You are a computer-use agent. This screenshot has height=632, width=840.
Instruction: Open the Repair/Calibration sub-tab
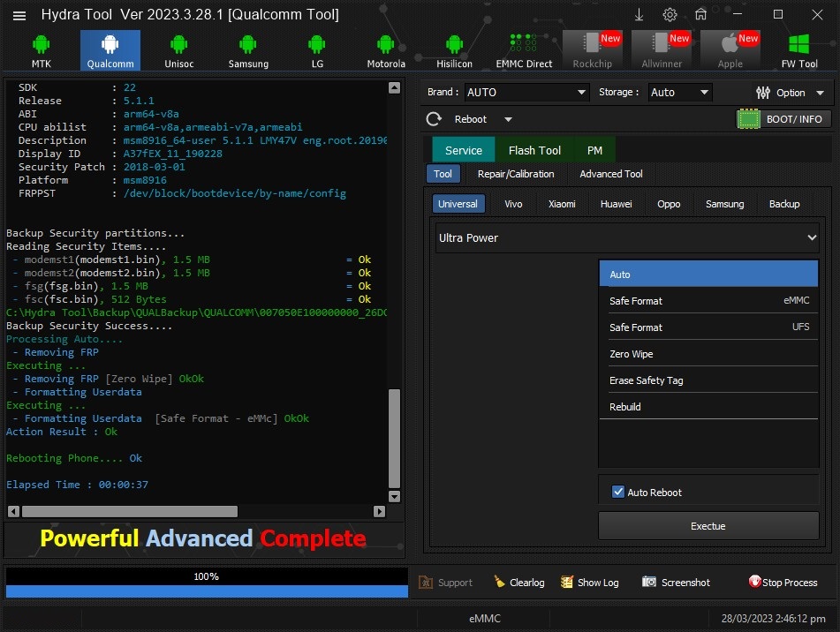[x=516, y=174]
